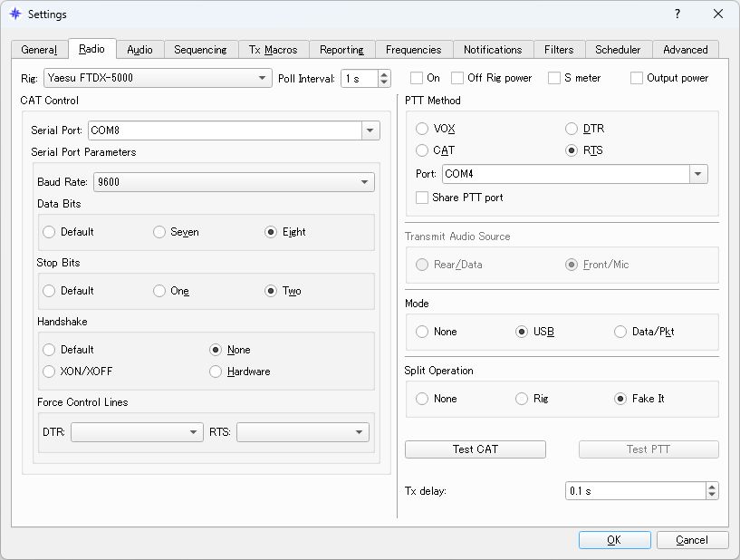
Task: Open the Tx Macros tab
Action: (x=273, y=50)
